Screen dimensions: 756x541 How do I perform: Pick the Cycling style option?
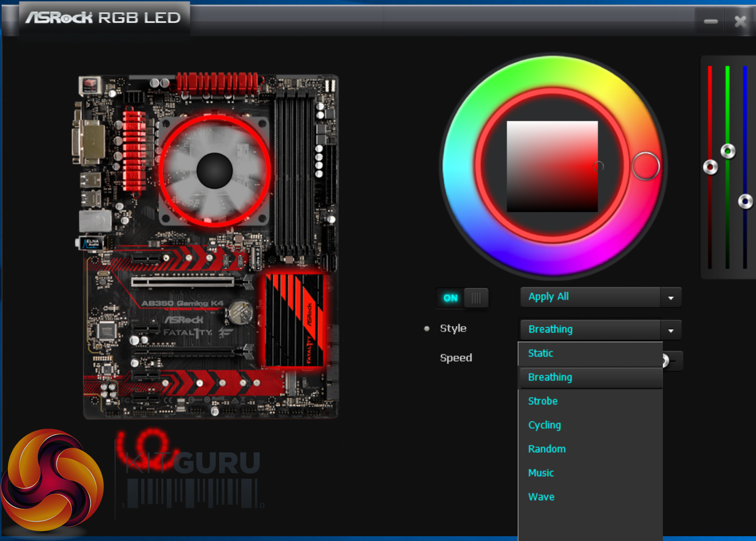coord(591,425)
